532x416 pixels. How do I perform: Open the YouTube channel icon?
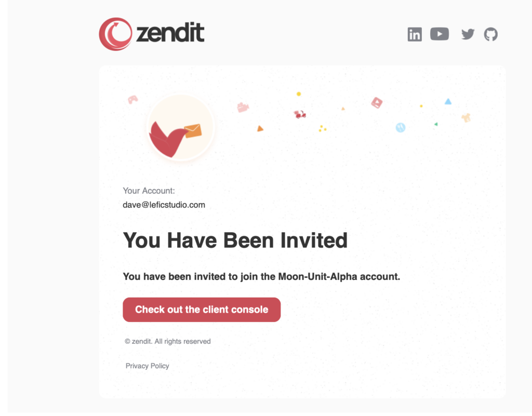pyautogui.click(x=440, y=34)
